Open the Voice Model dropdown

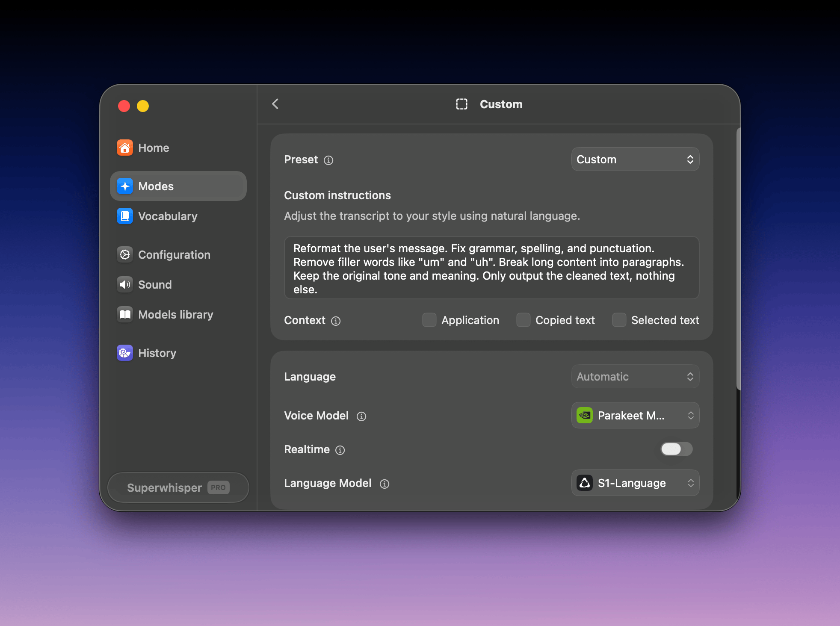tap(636, 416)
